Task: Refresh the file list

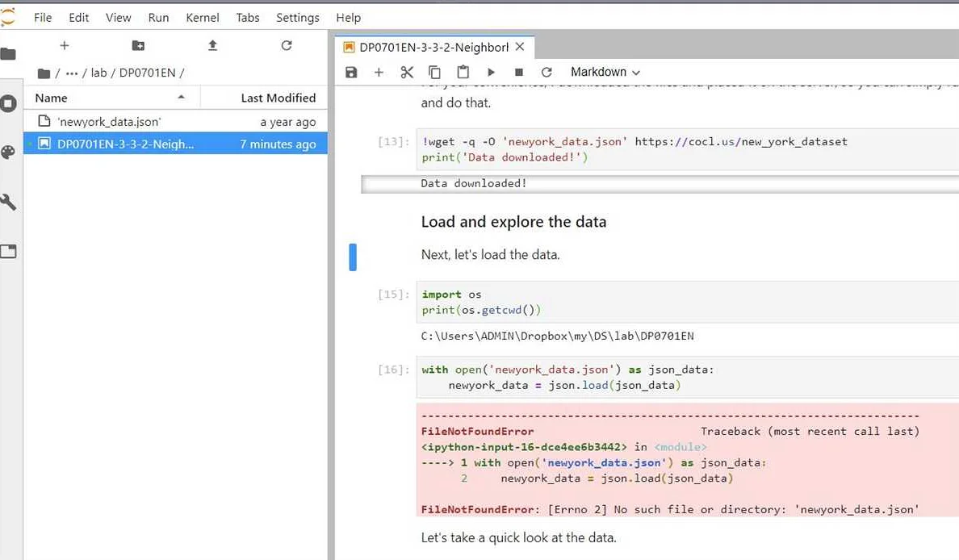Action: pos(286,46)
